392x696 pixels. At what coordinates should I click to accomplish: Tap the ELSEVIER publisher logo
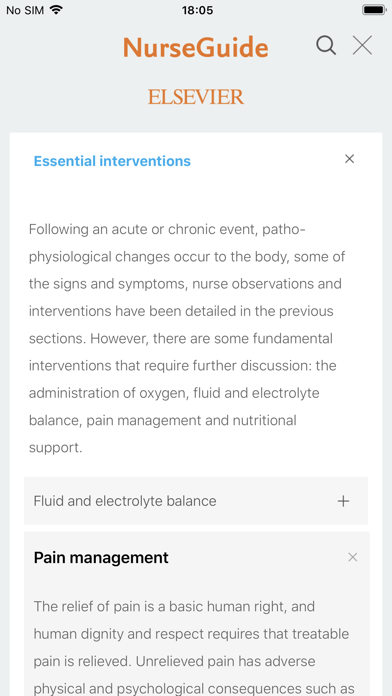196,97
